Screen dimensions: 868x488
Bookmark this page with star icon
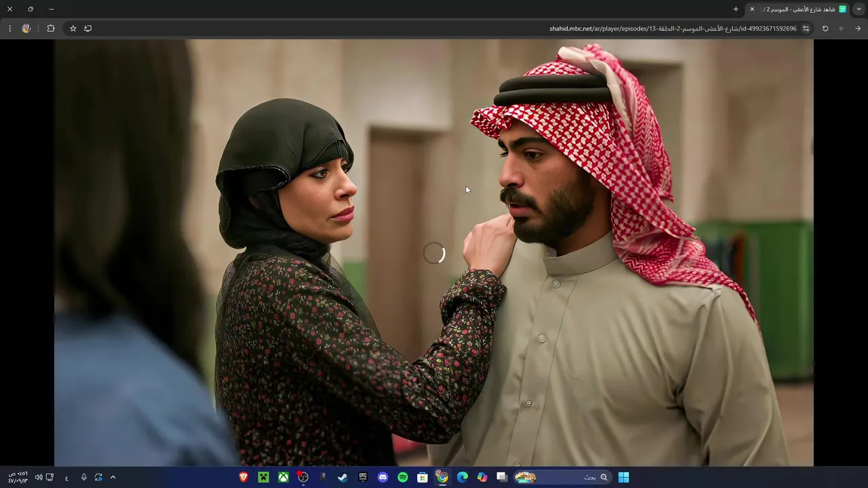(x=73, y=28)
